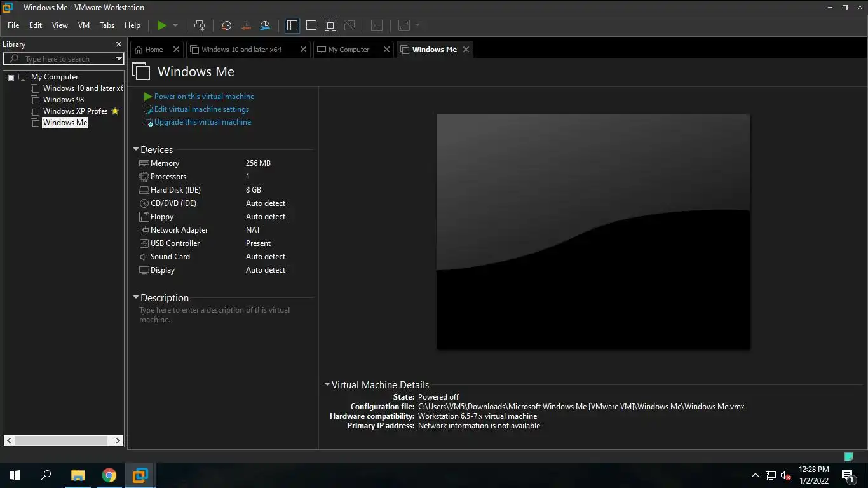Open the View menu
Image resolution: width=868 pixels, height=488 pixels.
[x=60, y=25]
